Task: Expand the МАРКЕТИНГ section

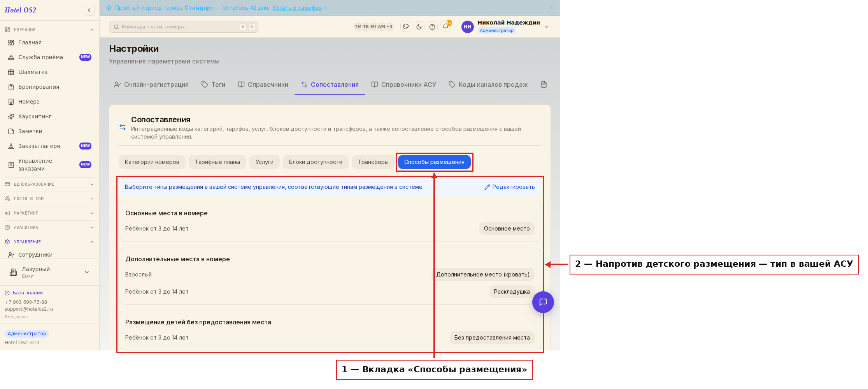Action: (49, 213)
